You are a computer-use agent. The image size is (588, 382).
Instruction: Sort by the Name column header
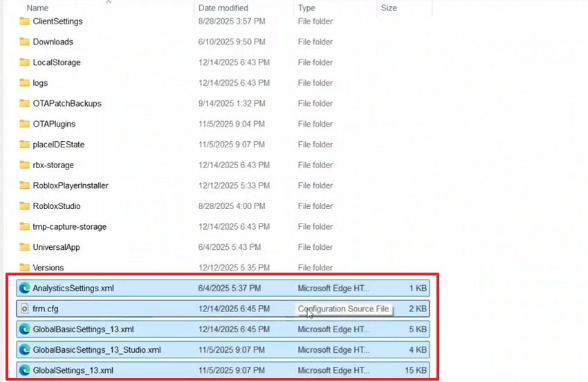pyautogui.click(x=37, y=8)
